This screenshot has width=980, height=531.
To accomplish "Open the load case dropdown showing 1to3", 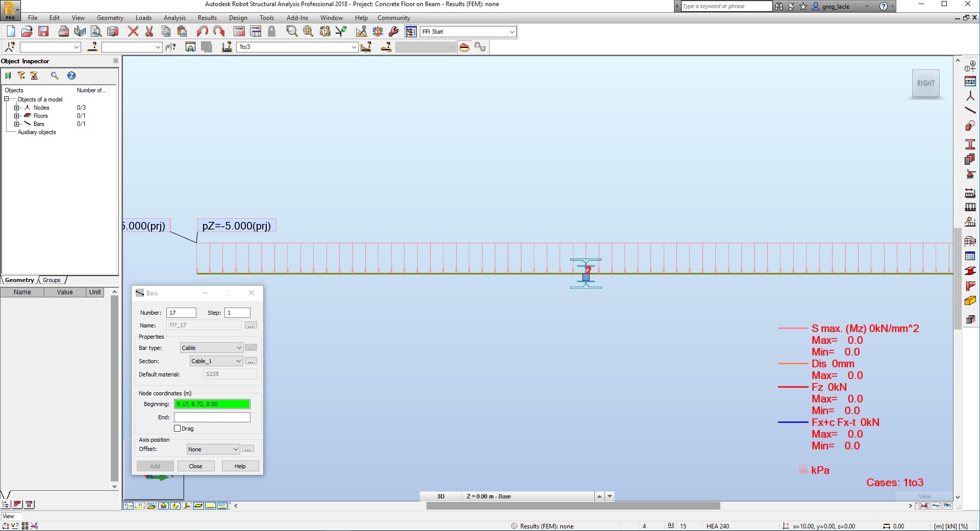I will pos(354,47).
